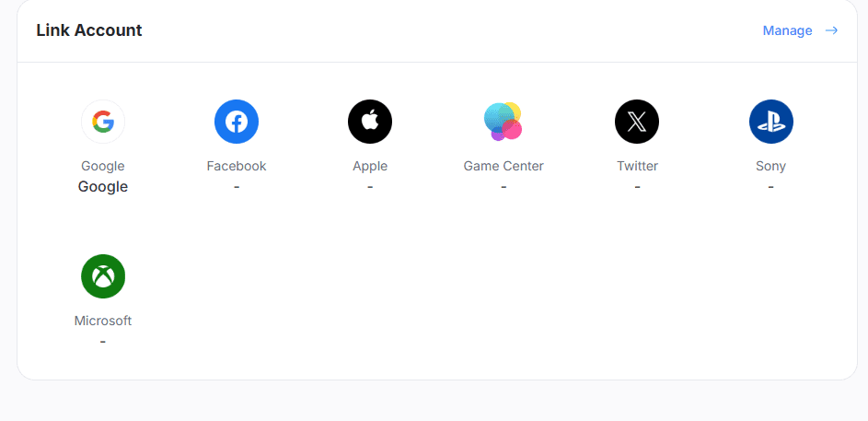Click the Microsoft text label
The image size is (868, 421).
point(103,321)
